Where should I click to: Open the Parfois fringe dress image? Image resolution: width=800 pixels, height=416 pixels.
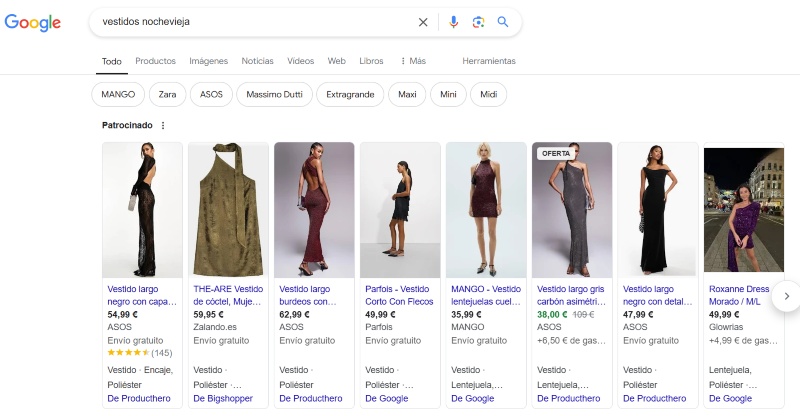(400, 210)
